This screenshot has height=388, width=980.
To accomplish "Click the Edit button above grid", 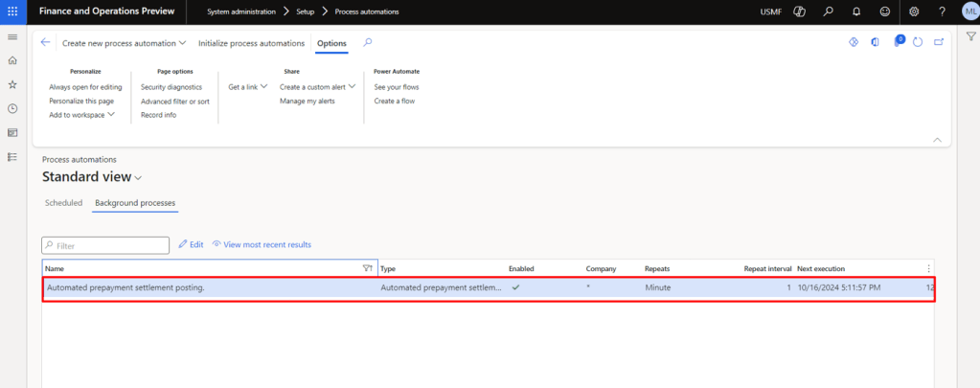I will (191, 244).
